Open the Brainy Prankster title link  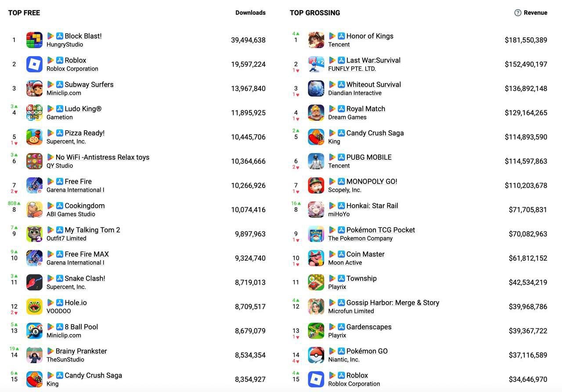[81, 351]
